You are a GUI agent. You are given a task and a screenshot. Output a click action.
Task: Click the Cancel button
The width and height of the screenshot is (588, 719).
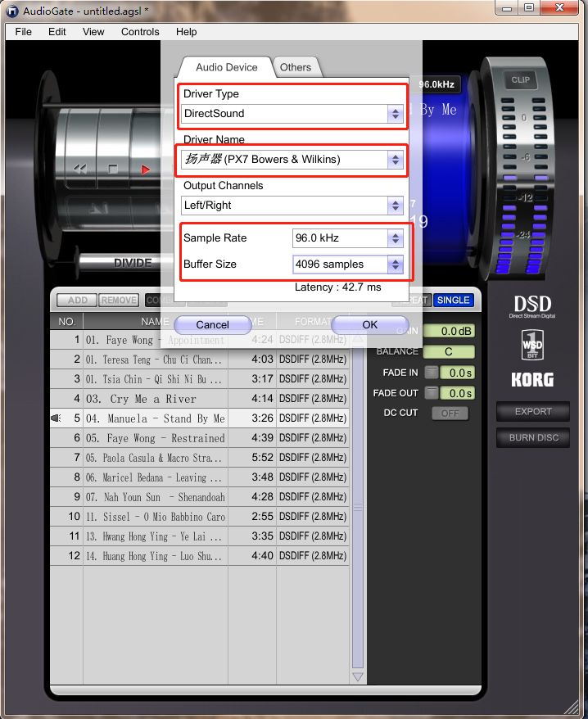coord(212,324)
